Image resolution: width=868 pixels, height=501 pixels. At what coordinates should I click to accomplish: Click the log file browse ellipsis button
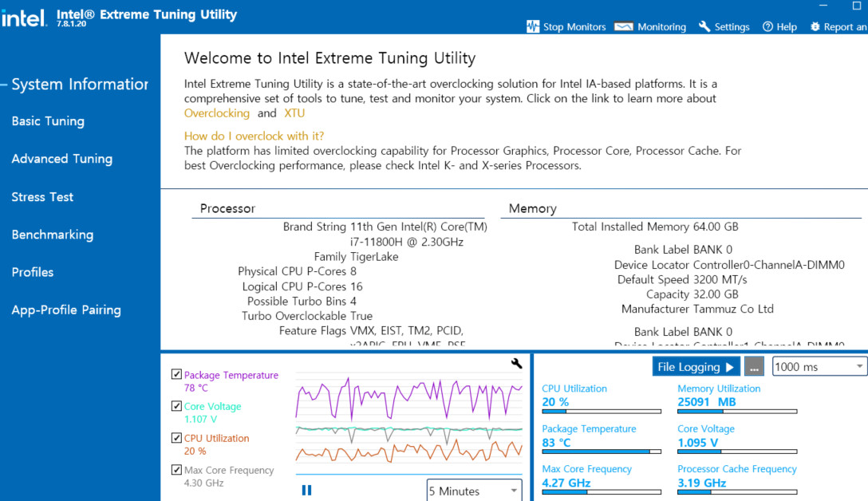coord(754,366)
